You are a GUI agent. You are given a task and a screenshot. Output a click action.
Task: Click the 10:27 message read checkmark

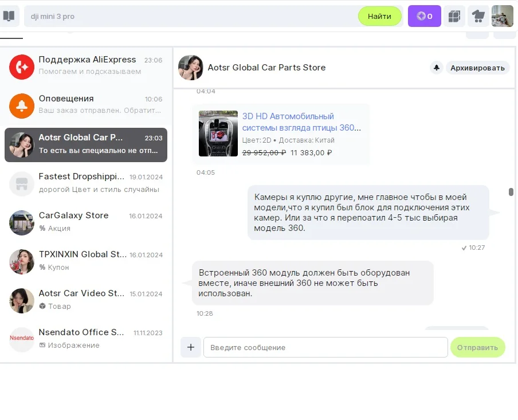[x=464, y=248]
